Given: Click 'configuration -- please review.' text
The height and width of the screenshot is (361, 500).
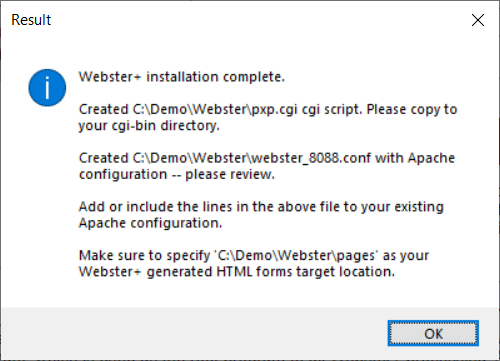Looking at the screenshot, I should (x=177, y=174).
